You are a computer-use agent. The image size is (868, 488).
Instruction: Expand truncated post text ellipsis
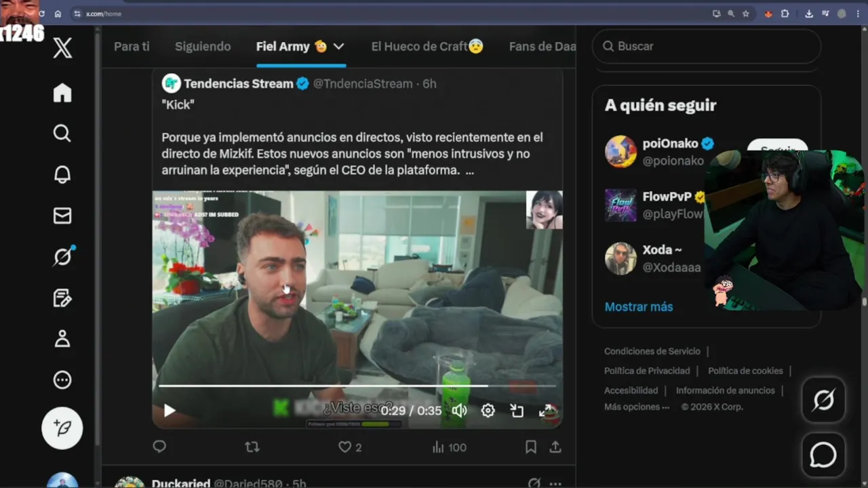pos(470,170)
